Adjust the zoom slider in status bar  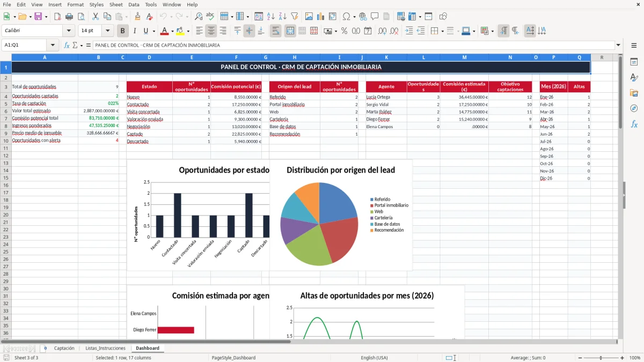tap(601, 358)
